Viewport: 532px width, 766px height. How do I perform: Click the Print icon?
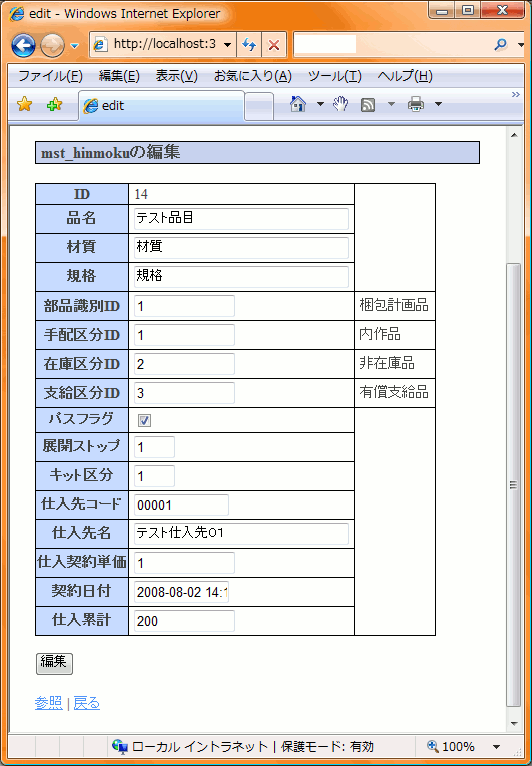pos(416,104)
